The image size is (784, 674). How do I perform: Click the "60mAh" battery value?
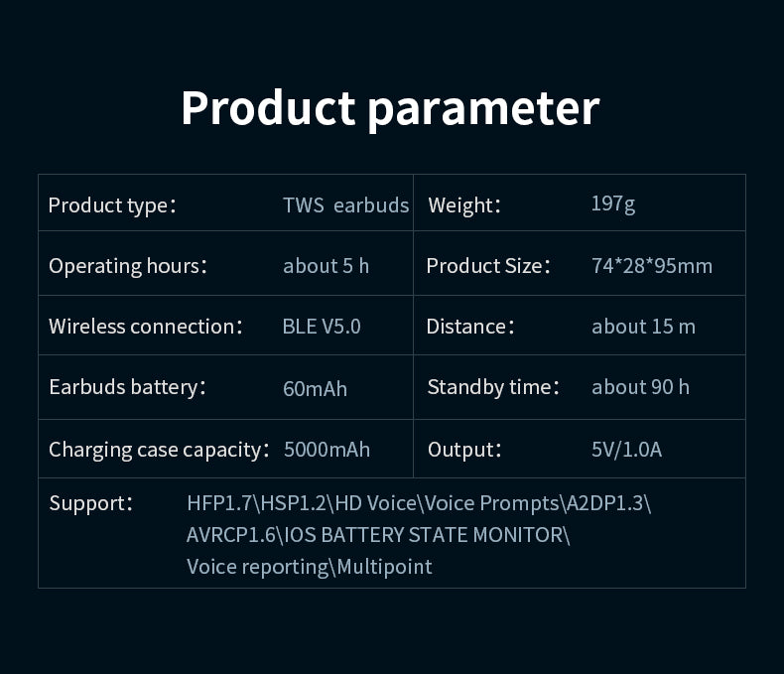coord(315,388)
